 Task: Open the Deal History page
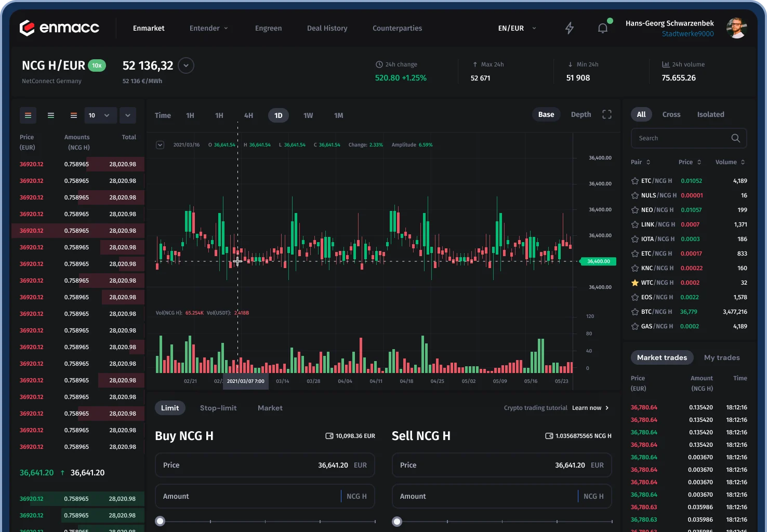(x=327, y=28)
